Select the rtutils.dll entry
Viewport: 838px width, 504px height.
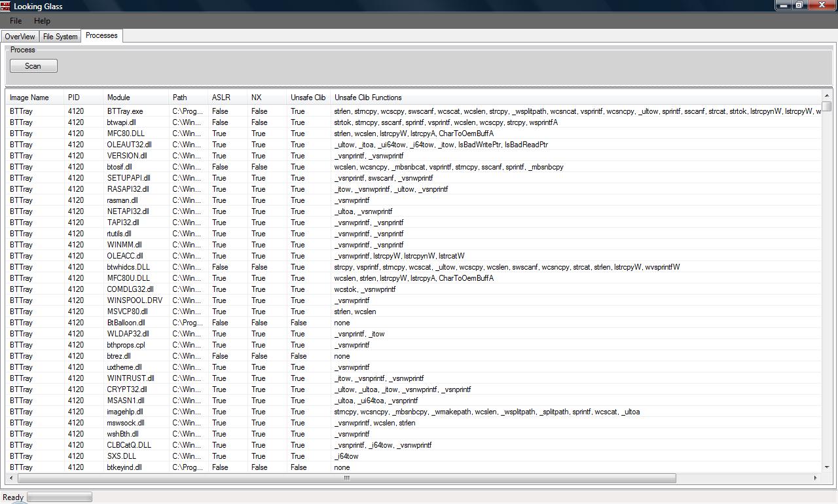pyautogui.click(x=414, y=234)
